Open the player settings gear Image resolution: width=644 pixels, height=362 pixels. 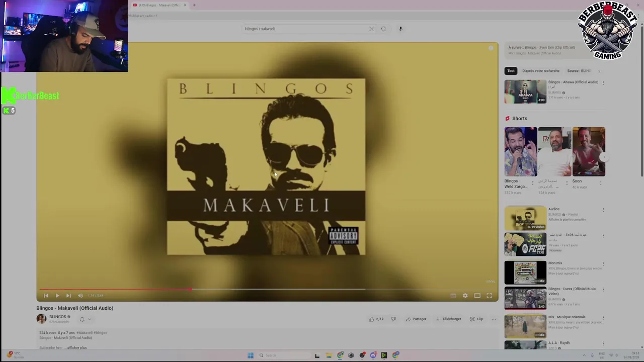[465, 296]
